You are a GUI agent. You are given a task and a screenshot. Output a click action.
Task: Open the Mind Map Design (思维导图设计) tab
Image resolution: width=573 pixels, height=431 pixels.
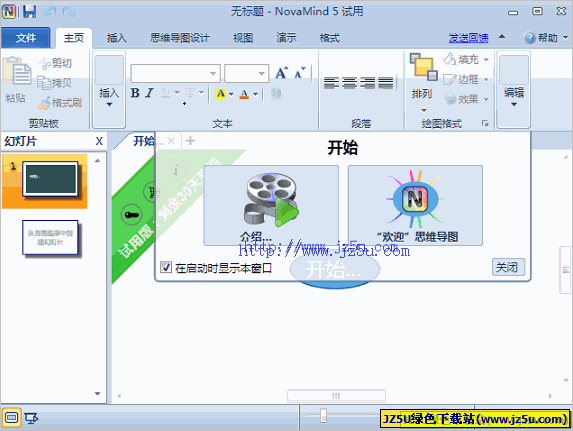[x=180, y=38]
